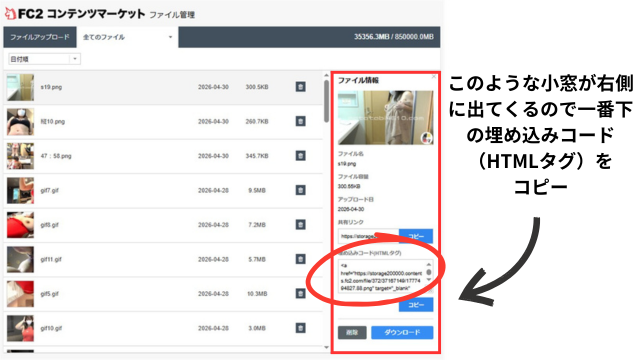Delete s19.png with its trash icon
The height and width of the screenshot is (360, 640).
point(300,87)
